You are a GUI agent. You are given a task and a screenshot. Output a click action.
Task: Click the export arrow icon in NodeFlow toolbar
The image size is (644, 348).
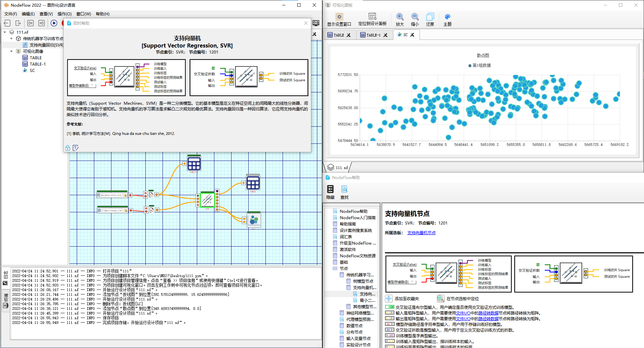(x=18, y=23)
